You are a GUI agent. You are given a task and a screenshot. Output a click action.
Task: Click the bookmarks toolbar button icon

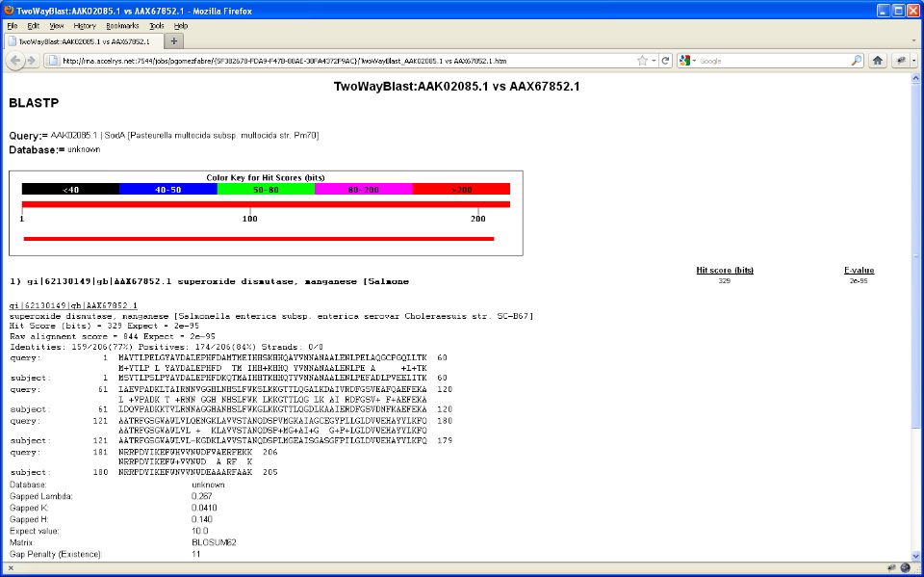click(901, 60)
